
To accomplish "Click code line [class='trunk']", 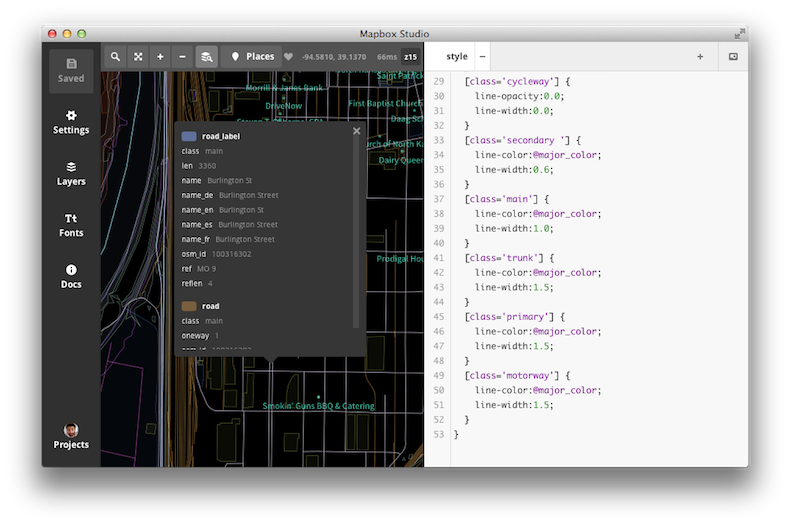I will point(509,258).
